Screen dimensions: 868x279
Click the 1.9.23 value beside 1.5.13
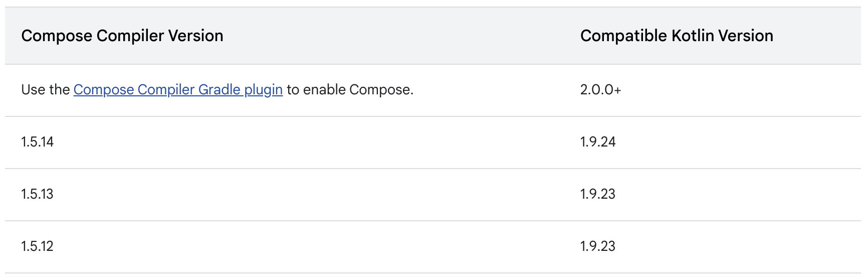point(598,194)
